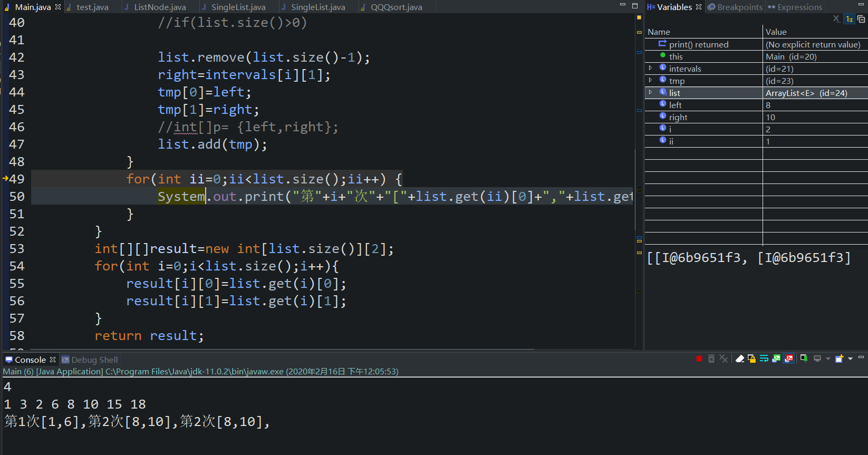This screenshot has width=868, height=455.
Task: Open the new console dropdown arrow
Action: 850,359
